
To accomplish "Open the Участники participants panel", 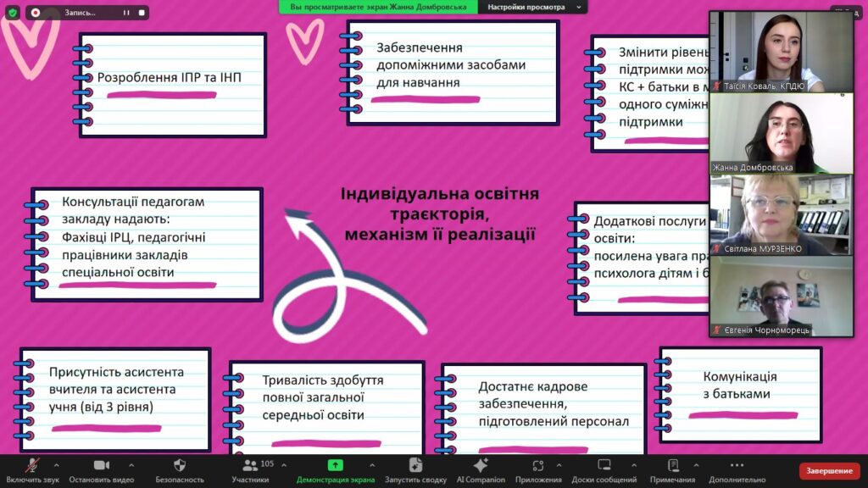I will click(250, 466).
